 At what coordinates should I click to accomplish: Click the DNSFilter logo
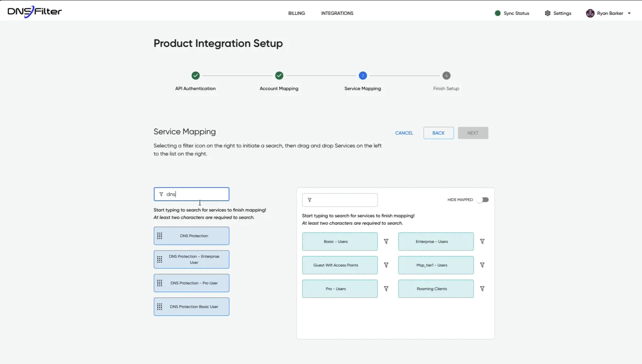35,12
